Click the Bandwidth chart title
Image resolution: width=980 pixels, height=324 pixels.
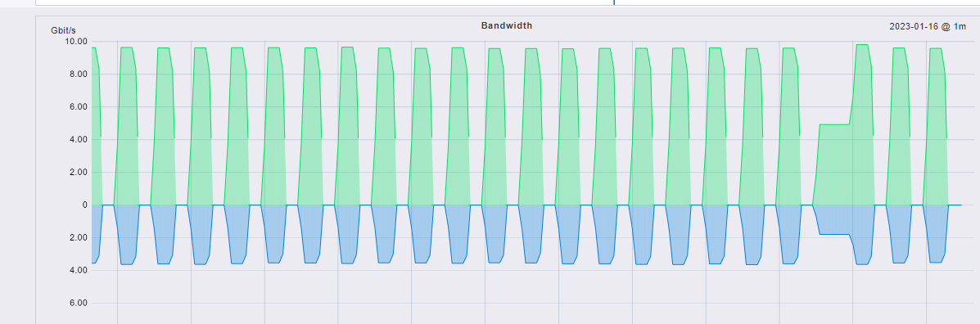506,25
